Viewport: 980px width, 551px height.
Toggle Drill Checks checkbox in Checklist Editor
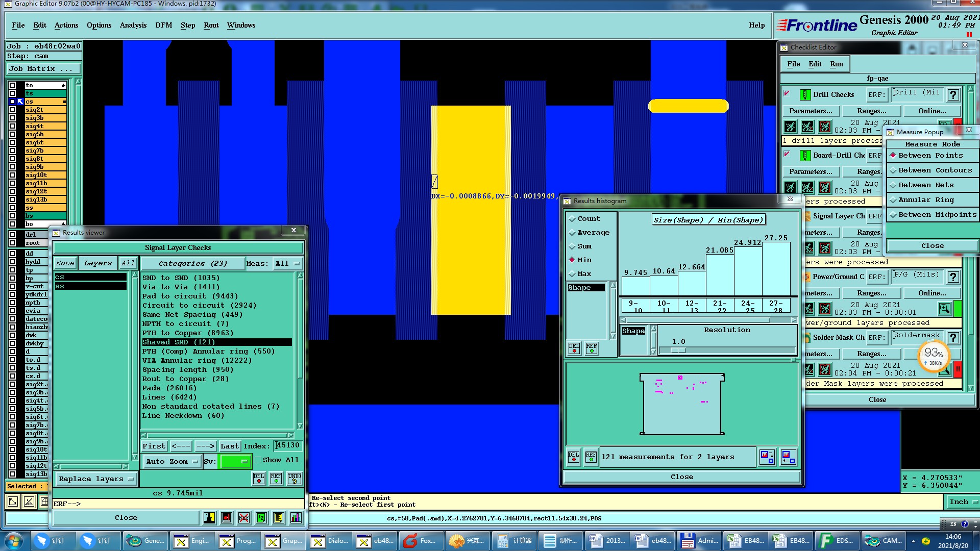(787, 94)
